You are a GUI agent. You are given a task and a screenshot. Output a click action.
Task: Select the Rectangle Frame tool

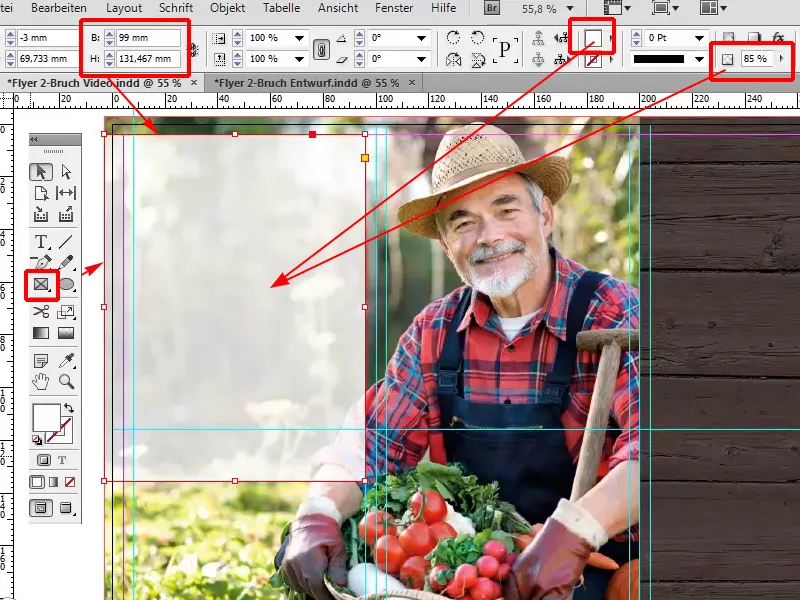click(x=41, y=284)
